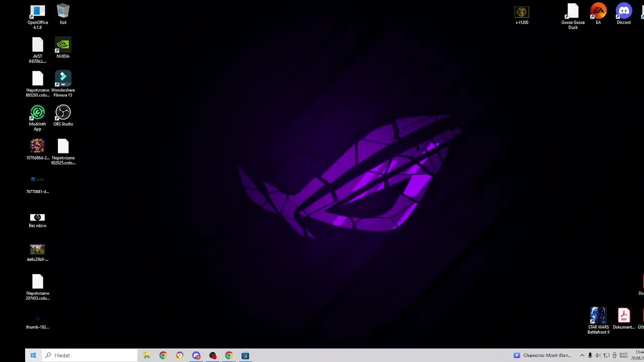644x362 pixels.
Task: Launch the EA app shortcut
Action: (598, 15)
